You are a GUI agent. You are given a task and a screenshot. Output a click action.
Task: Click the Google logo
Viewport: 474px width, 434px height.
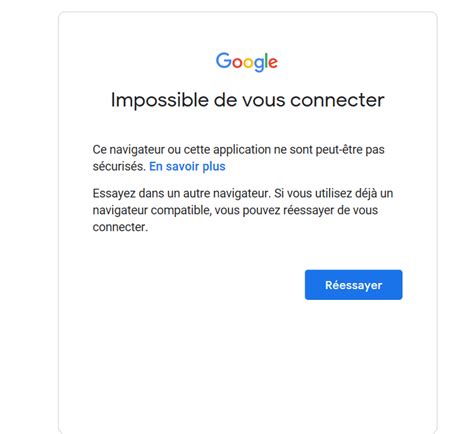pyautogui.click(x=247, y=62)
